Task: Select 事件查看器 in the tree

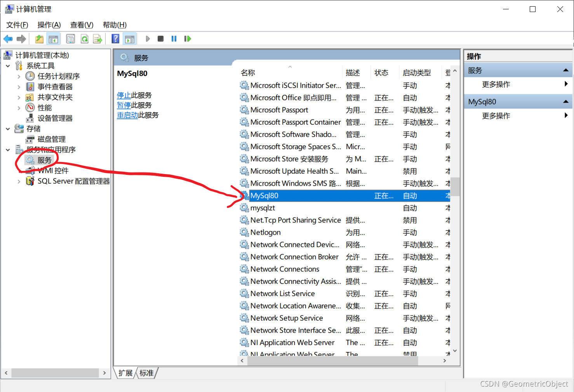Action: (x=55, y=87)
